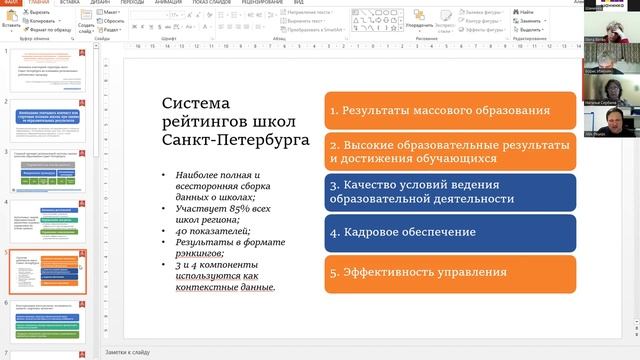This screenshot has height=360, width=640.
Task: Open the Буфер обмена dialog launcher
Action: pos(73,39)
